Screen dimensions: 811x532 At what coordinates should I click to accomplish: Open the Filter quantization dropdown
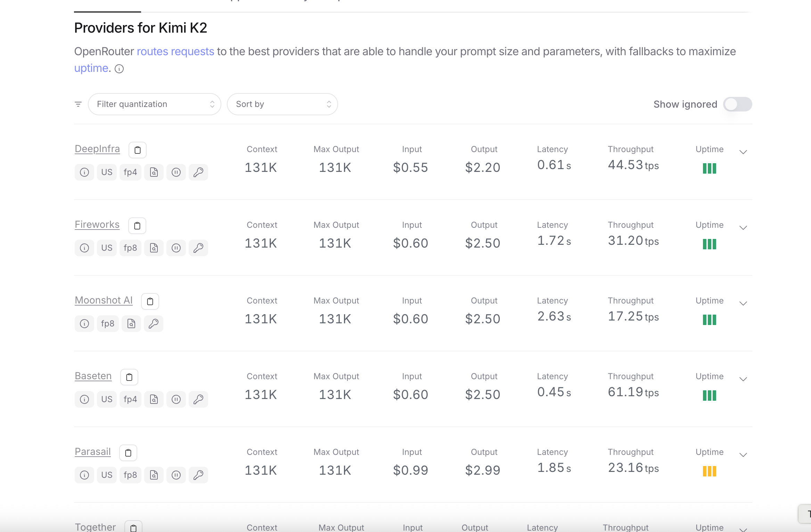(155, 104)
